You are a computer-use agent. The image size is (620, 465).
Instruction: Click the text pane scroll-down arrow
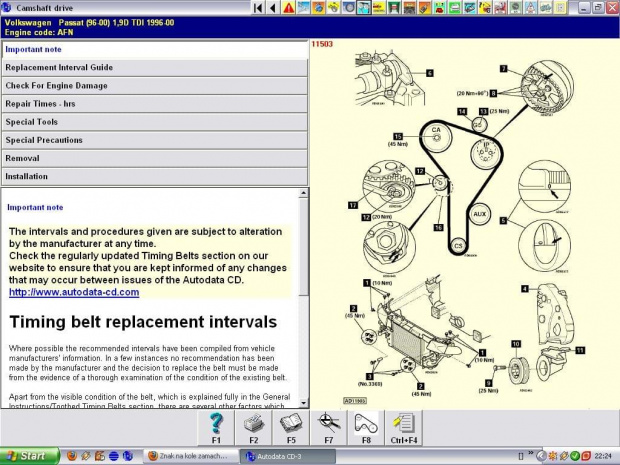(303, 403)
